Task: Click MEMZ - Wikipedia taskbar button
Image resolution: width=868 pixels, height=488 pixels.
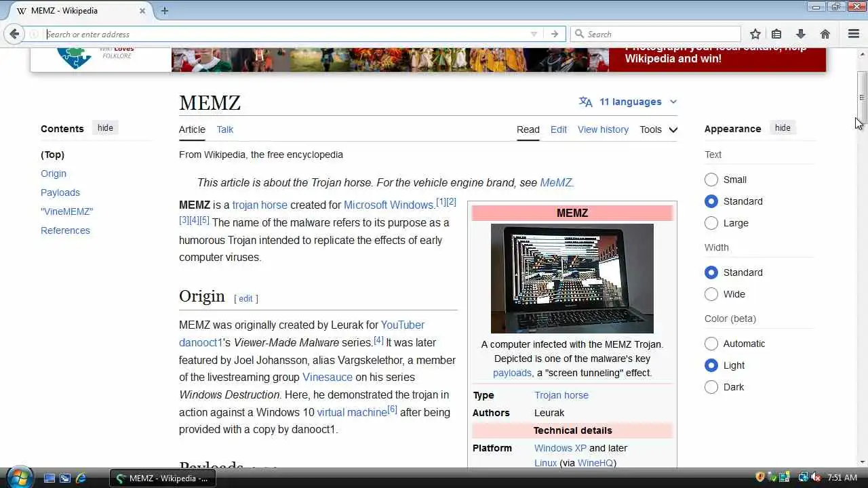Action: click(x=163, y=478)
